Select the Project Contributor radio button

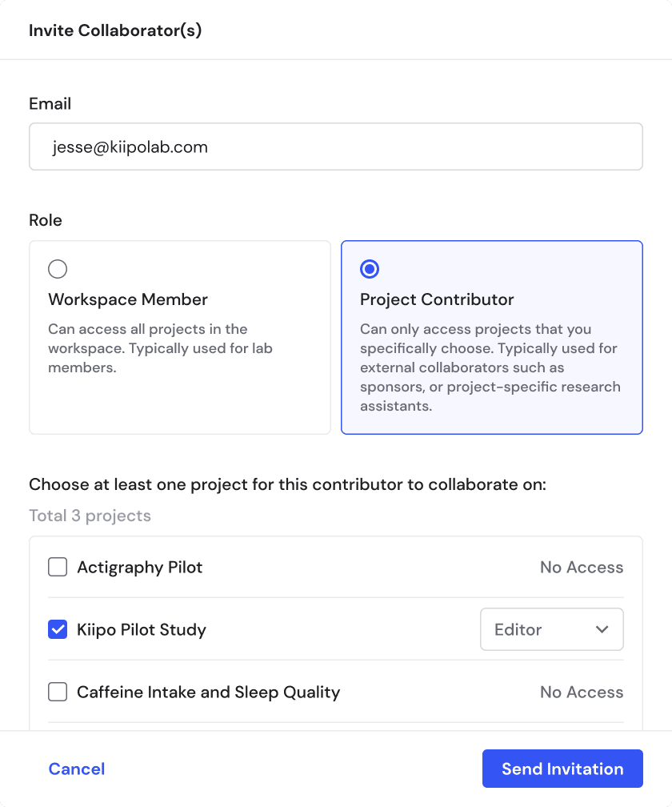click(370, 269)
